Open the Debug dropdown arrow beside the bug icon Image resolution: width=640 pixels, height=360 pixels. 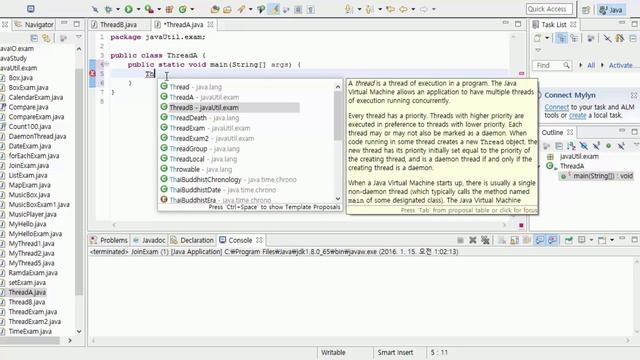(118, 9)
